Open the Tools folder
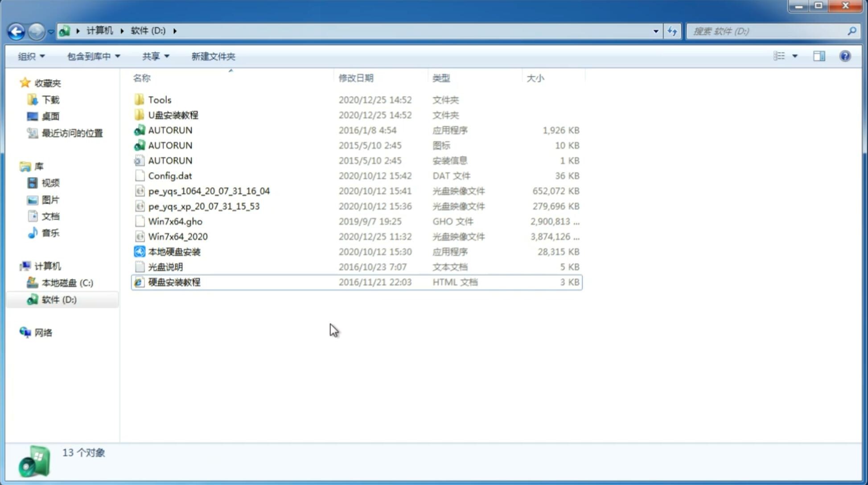868x485 pixels. 160,99
